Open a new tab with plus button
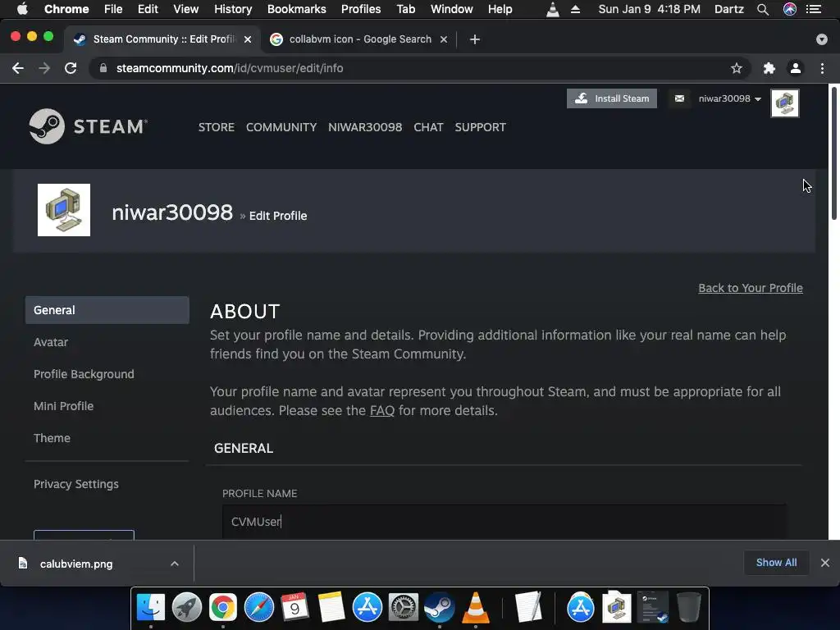840x630 pixels. pyautogui.click(x=475, y=39)
